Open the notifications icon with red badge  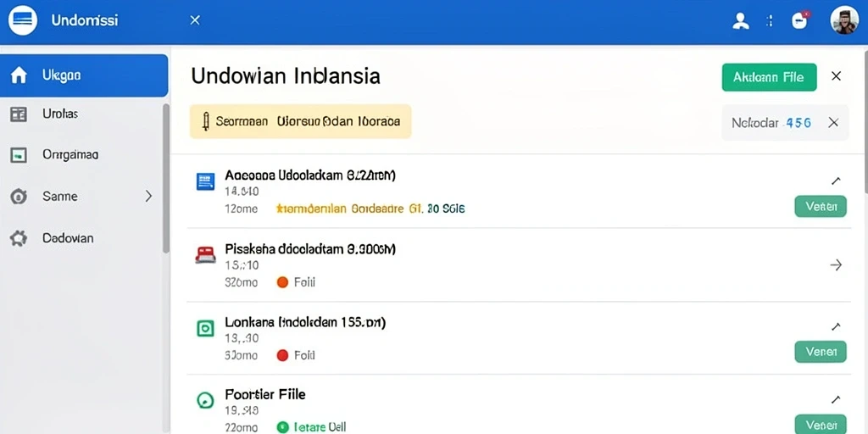tap(799, 21)
